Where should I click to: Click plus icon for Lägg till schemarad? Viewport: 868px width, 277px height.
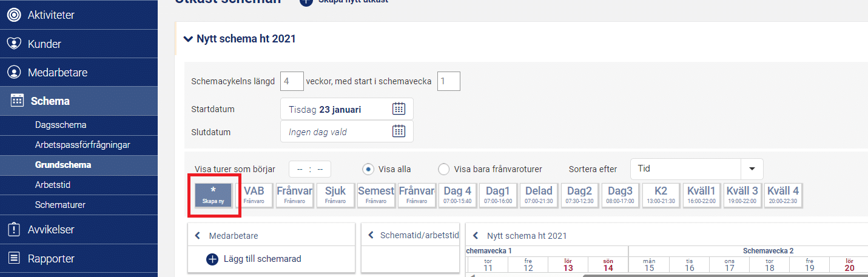(212, 259)
